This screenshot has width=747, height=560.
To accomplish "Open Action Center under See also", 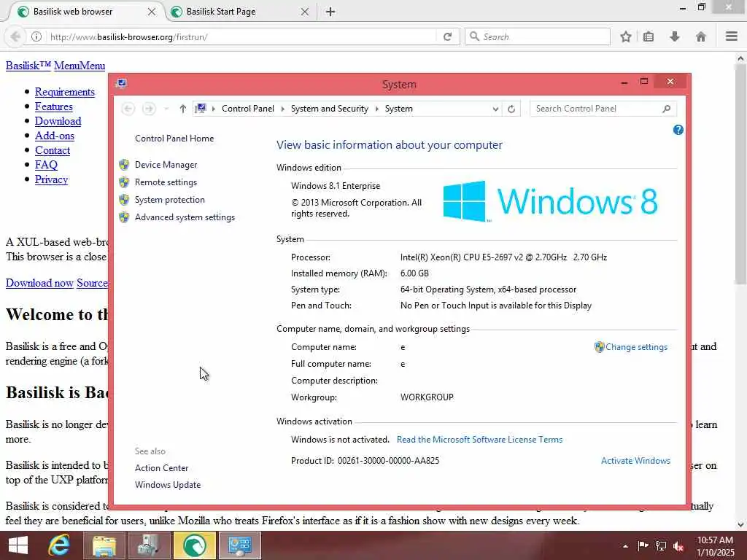I will pyautogui.click(x=161, y=468).
